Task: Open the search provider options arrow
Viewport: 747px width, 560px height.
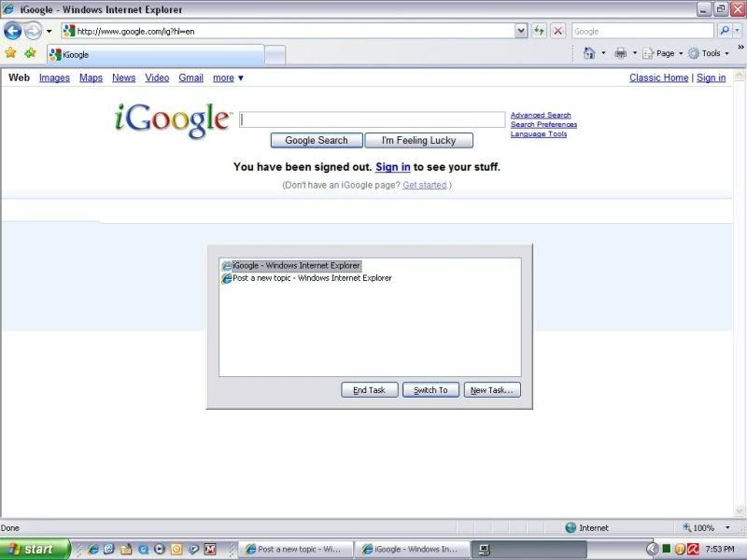Action: [x=737, y=31]
